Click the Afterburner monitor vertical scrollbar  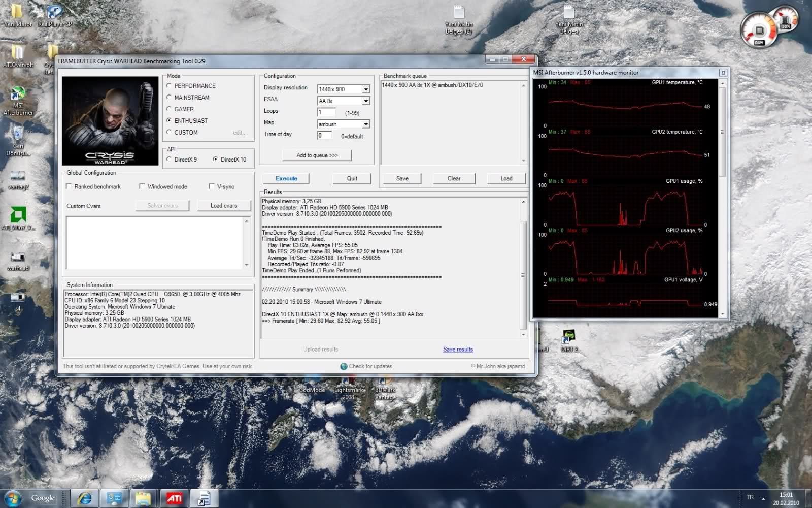pos(722,132)
